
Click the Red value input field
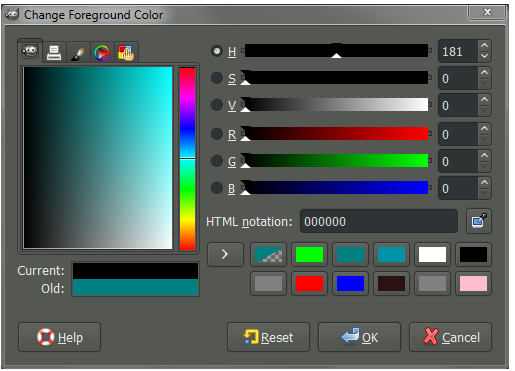[x=458, y=134]
